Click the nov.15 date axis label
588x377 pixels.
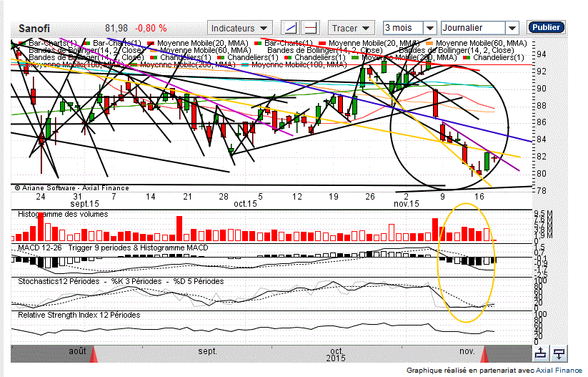[x=406, y=204]
